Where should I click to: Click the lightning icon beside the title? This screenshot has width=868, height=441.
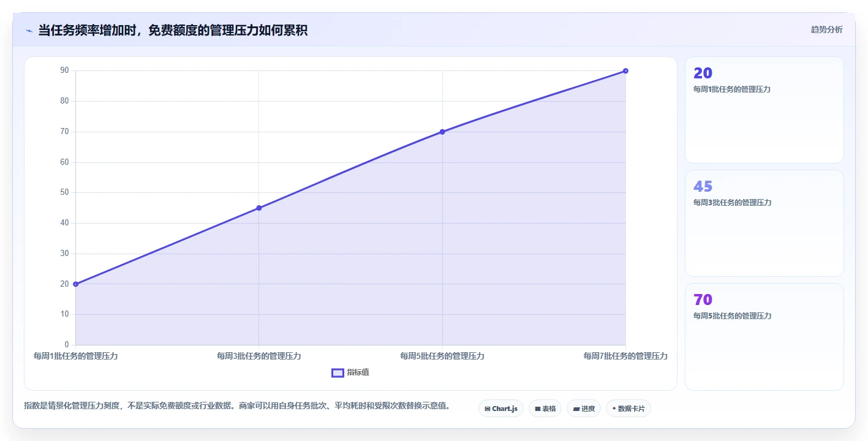pos(29,31)
